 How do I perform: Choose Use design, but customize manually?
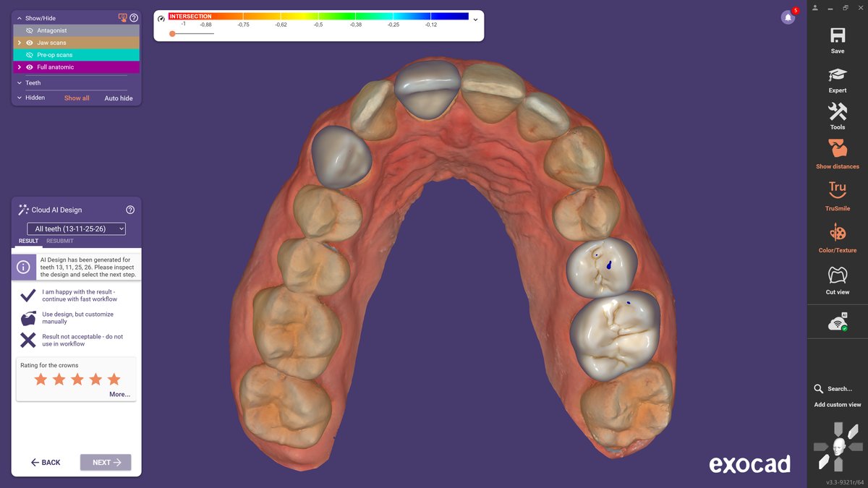(x=27, y=318)
